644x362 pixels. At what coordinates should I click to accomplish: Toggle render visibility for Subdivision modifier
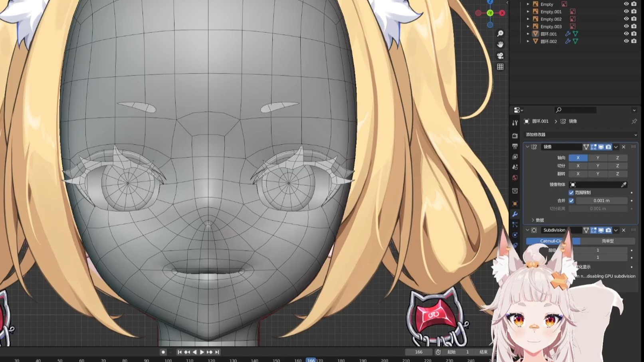tap(608, 230)
